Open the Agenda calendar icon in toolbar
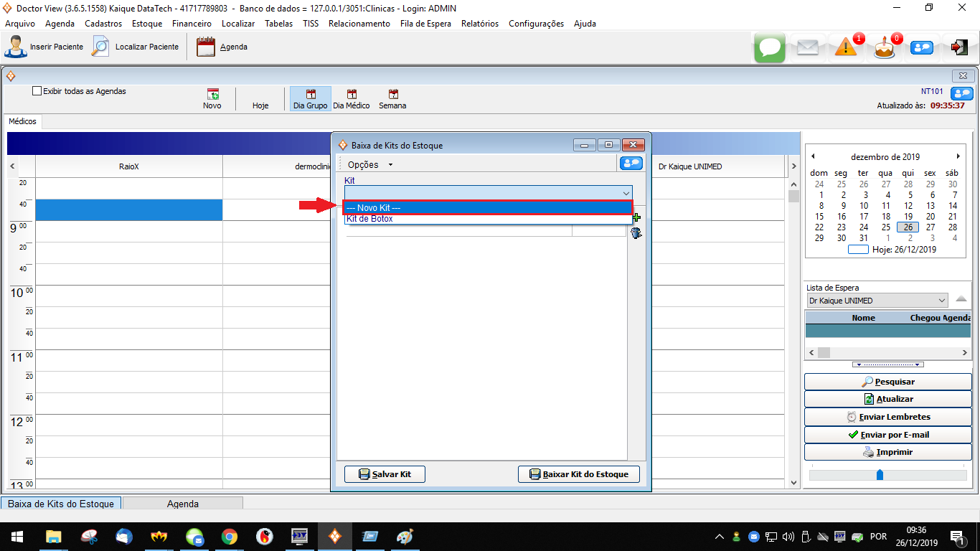Screen dimensions: 980x551 [x=206, y=47]
